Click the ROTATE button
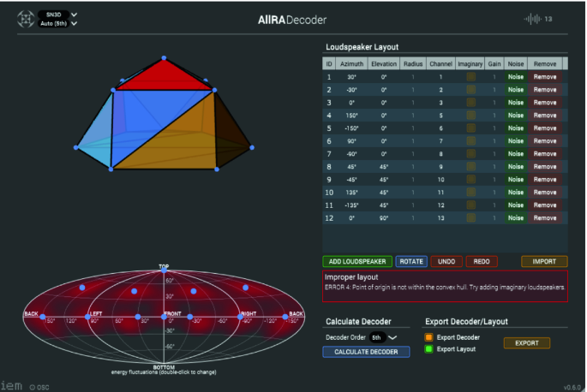 pos(411,261)
